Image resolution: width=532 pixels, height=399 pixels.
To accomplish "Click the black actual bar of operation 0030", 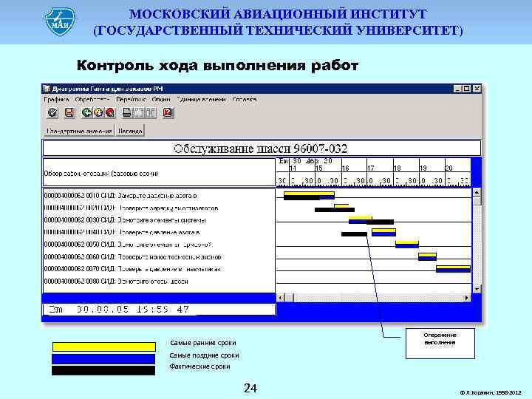I will tap(380, 222).
